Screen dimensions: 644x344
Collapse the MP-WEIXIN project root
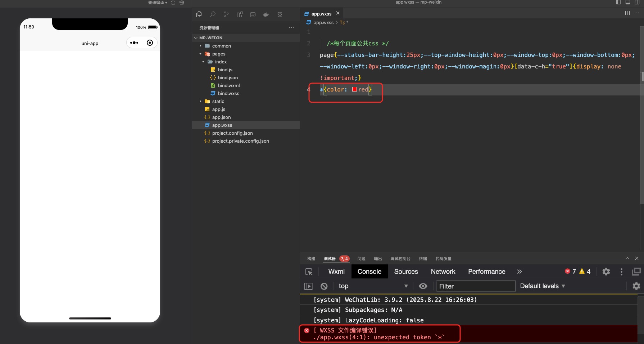click(x=210, y=38)
